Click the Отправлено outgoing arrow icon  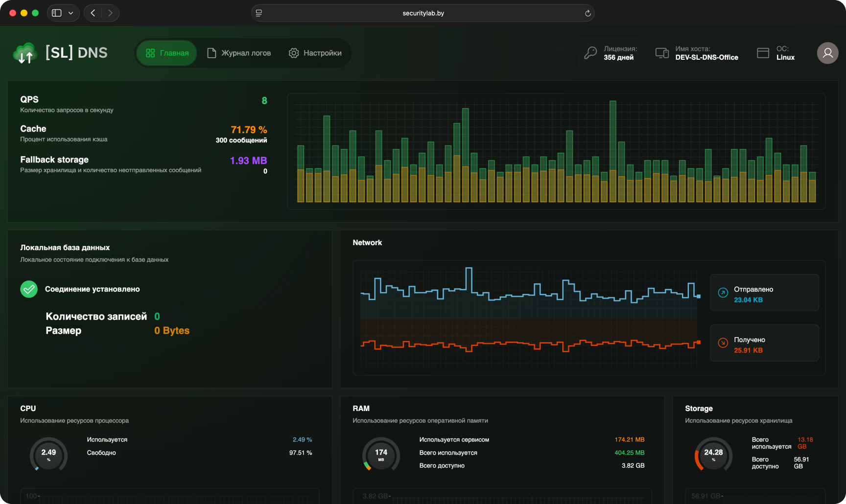pyautogui.click(x=723, y=293)
